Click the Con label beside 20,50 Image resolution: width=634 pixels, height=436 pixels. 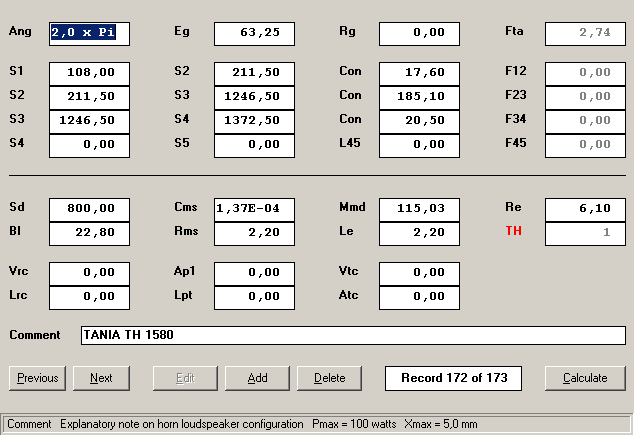(350, 119)
